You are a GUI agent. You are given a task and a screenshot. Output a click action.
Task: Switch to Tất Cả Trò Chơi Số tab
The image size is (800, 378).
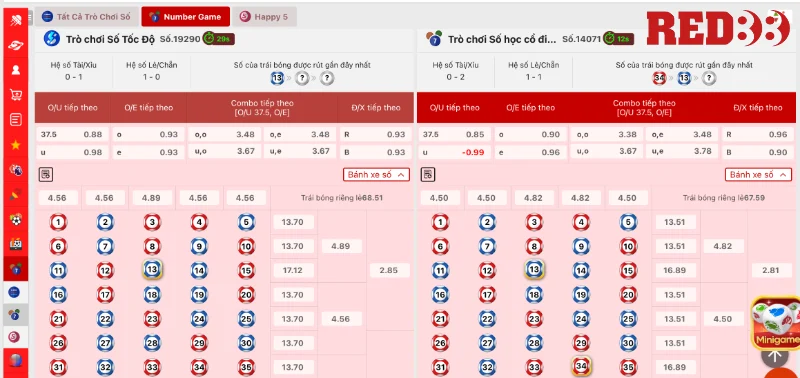(x=87, y=16)
